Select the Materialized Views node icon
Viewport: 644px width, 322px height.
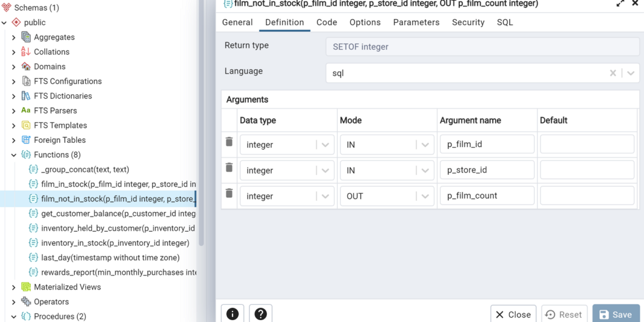(x=26, y=286)
